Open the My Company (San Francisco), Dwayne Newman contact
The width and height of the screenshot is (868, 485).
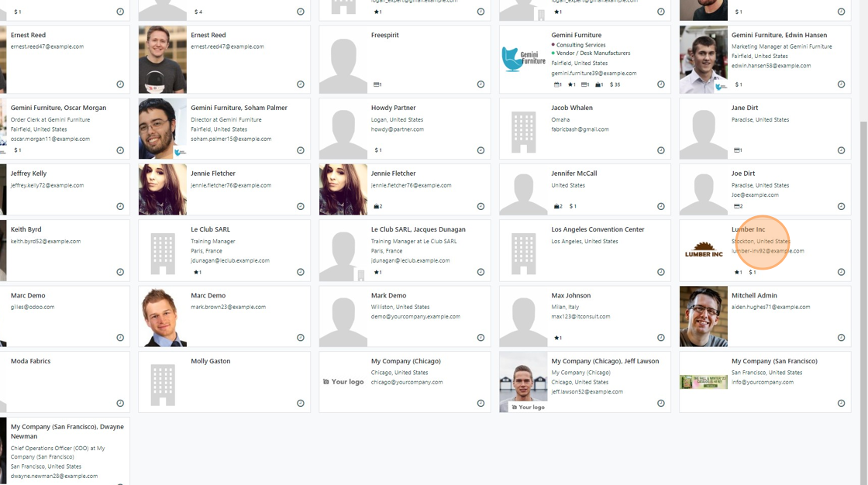click(x=65, y=451)
